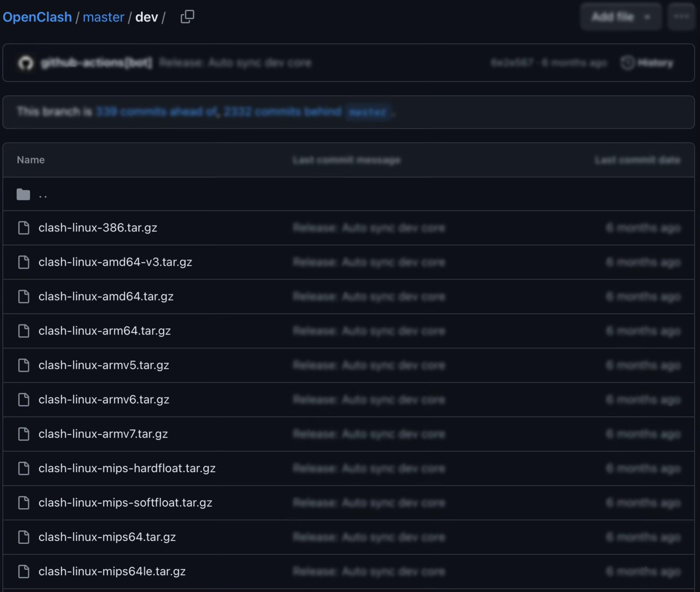Open clash-linux-mips64le.tar.gz

coord(112,571)
